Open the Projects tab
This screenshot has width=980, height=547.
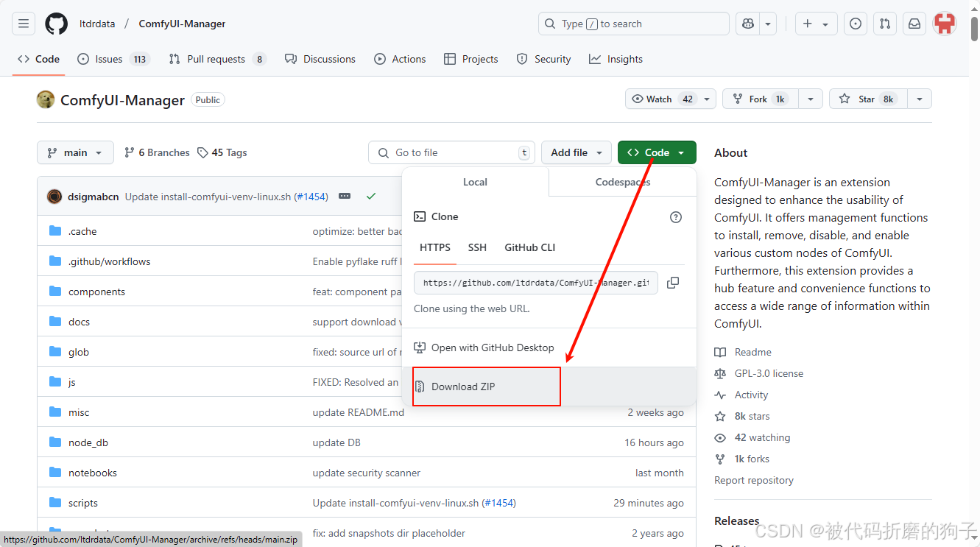(x=471, y=59)
